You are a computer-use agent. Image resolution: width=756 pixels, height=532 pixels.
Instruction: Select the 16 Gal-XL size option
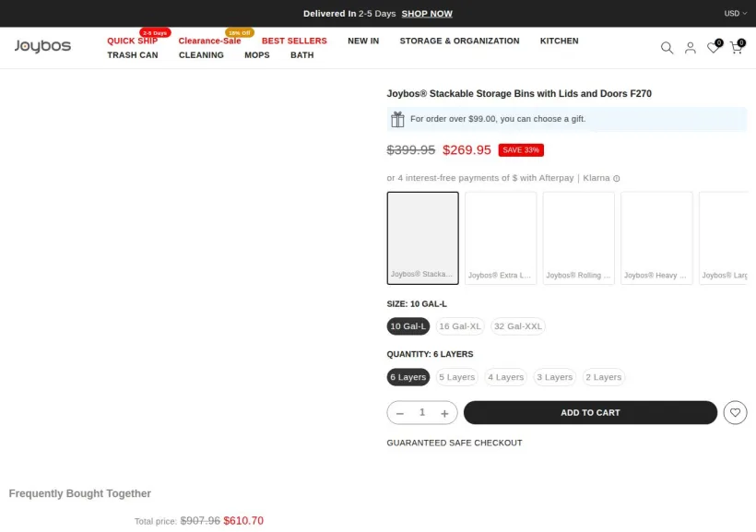(x=460, y=326)
